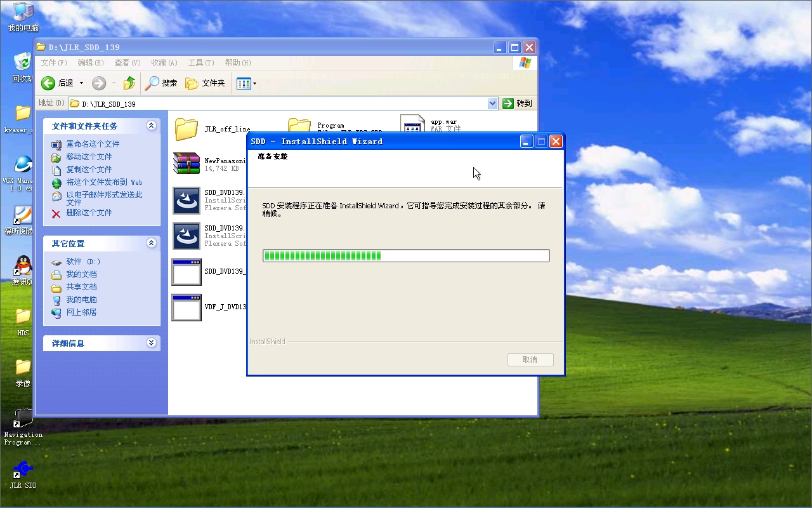Select Program Files folder icon

(x=299, y=124)
